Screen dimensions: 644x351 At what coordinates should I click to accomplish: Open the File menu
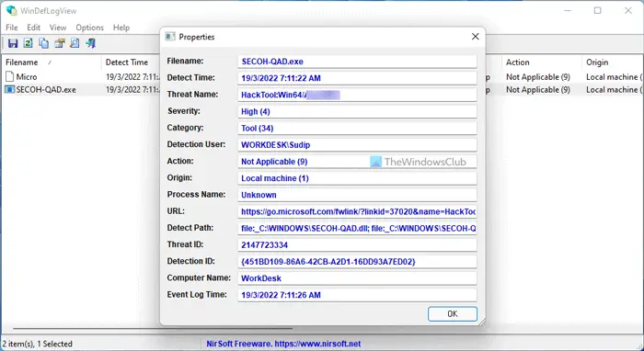11,28
